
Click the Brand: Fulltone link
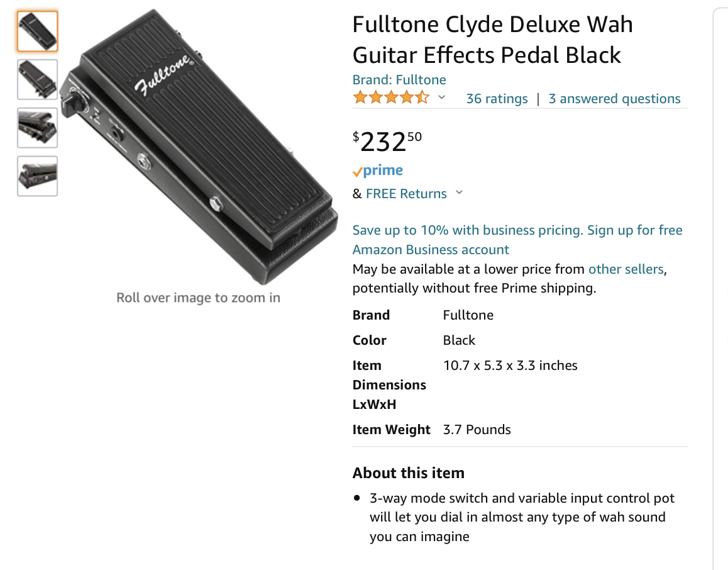[x=399, y=80]
